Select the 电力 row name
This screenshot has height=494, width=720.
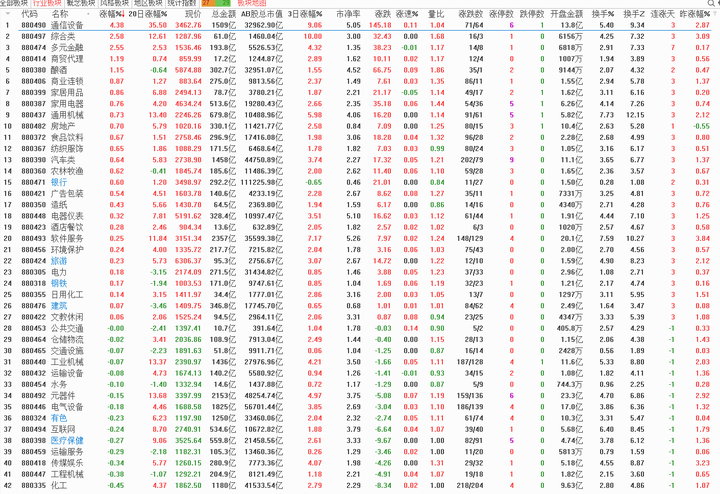pos(59,272)
